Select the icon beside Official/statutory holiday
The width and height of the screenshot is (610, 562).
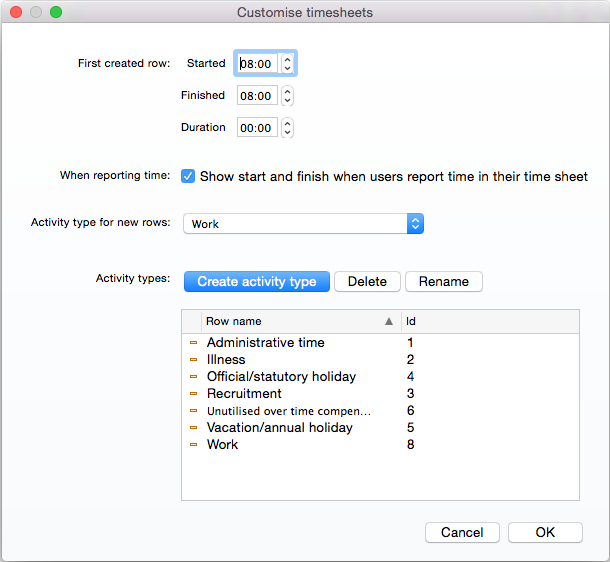[x=193, y=376]
